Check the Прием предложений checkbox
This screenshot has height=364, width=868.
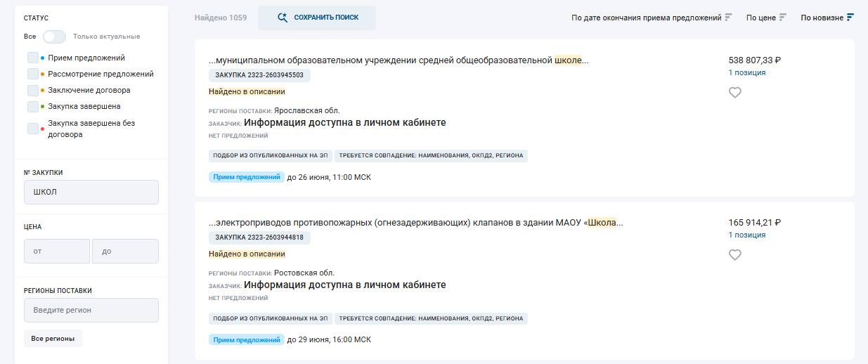click(x=33, y=58)
